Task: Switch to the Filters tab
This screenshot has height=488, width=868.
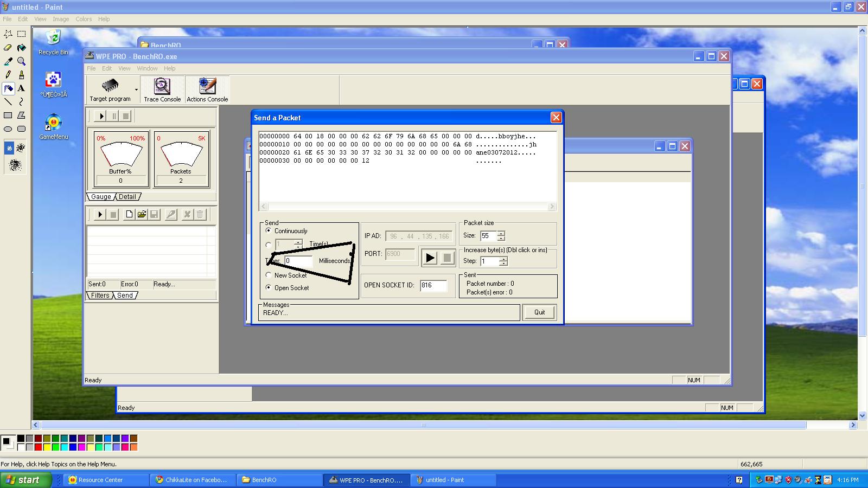Action: 100,296
